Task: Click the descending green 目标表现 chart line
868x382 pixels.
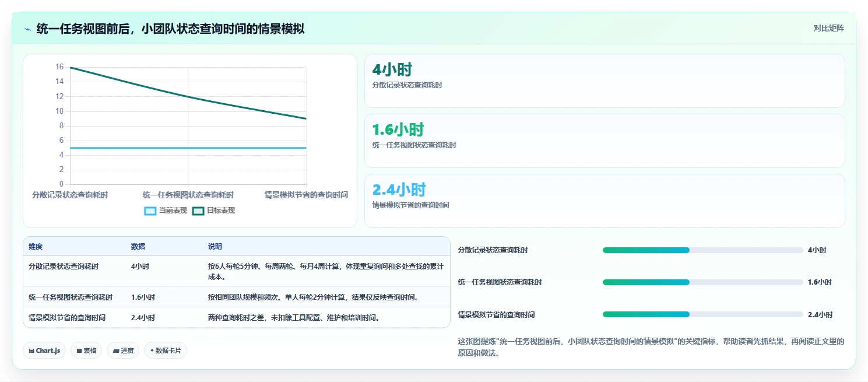Action: pyautogui.click(x=188, y=96)
